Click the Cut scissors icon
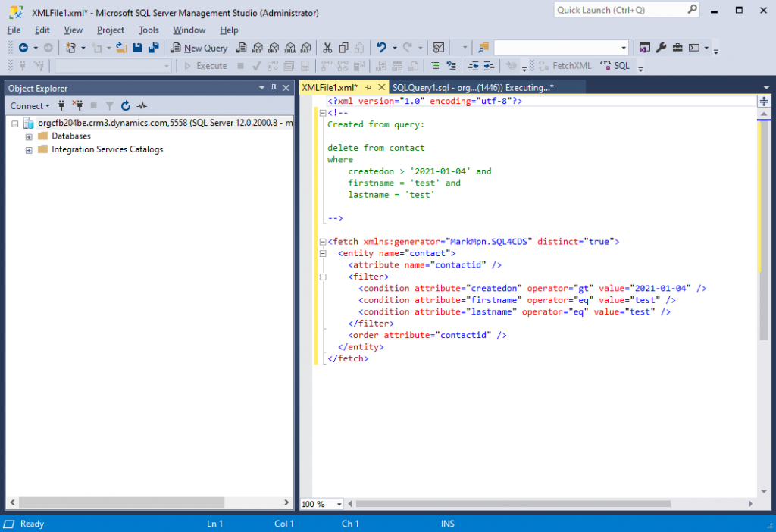Screen dimensions: 776x532 (x=327, y=48)
